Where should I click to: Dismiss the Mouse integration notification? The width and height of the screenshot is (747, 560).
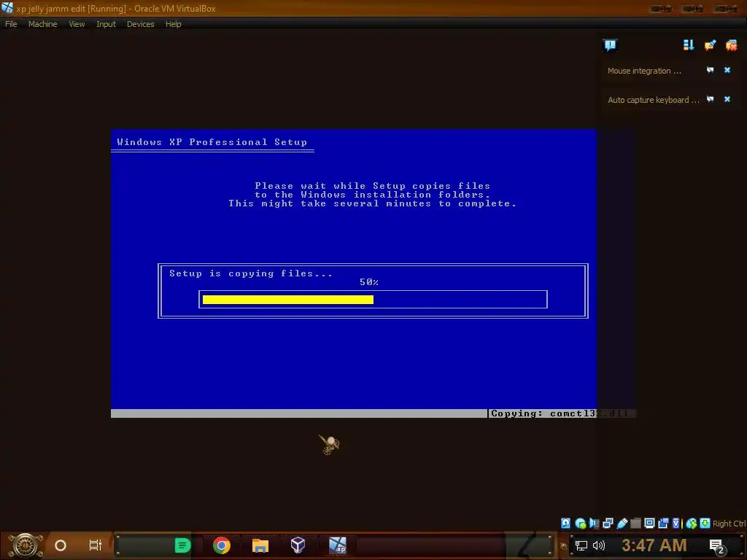pyautogui.click(x=727, y=70)
